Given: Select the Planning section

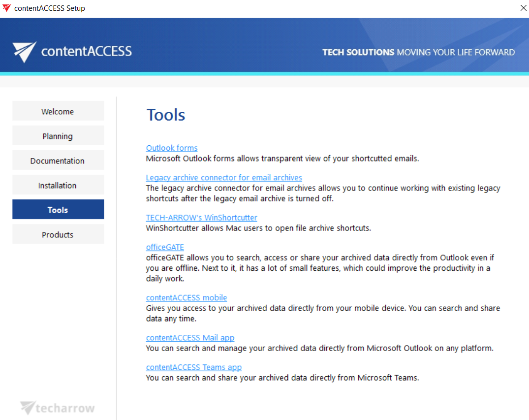Looking at the screenshot, I should click(58, 135).
